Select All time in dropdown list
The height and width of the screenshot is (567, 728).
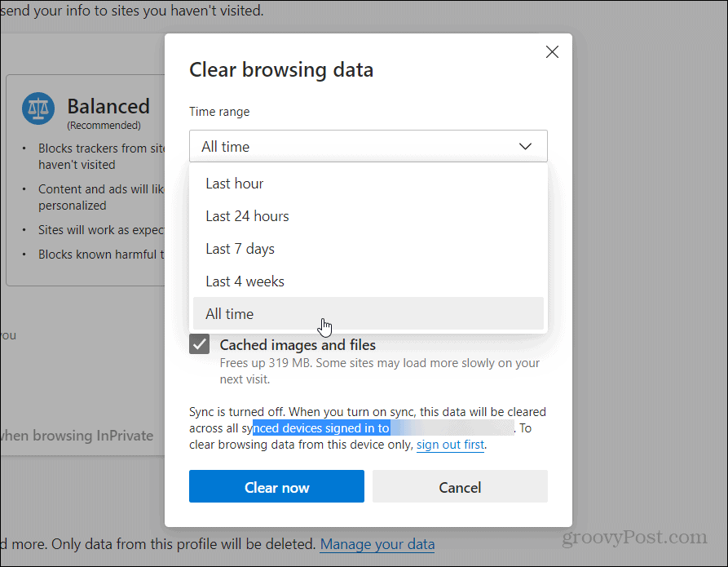(x=368, y=314)
